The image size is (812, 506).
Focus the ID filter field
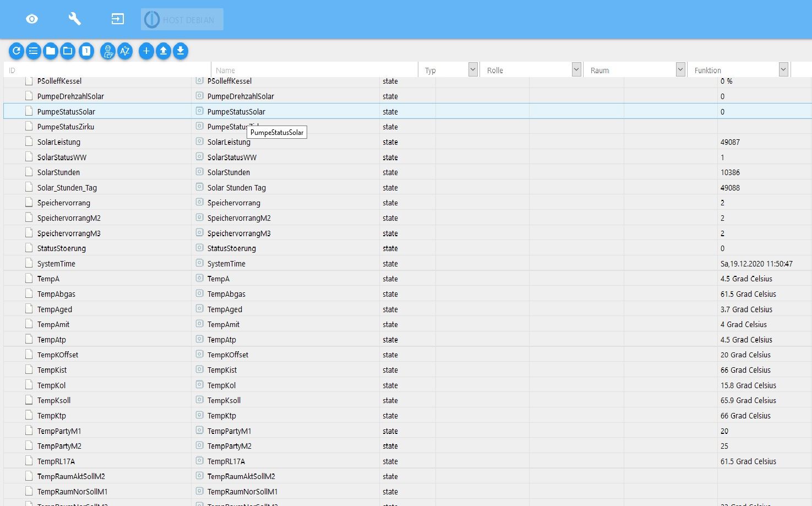107,70
